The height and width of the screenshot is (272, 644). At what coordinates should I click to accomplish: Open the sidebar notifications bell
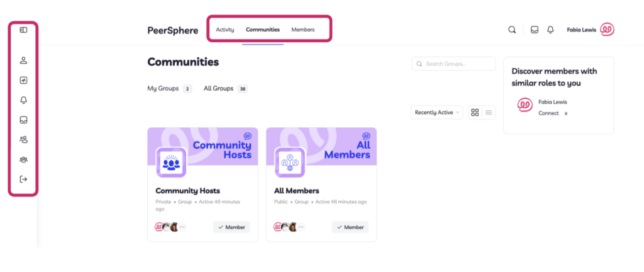tap(23, 100)
